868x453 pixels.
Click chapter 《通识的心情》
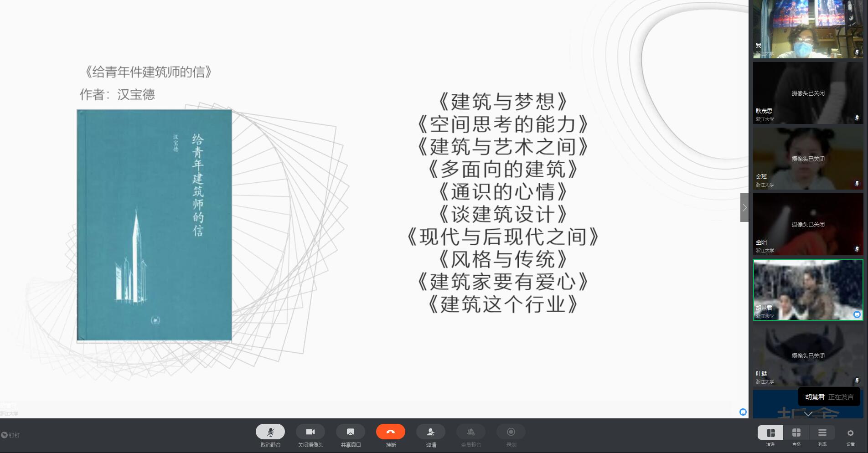click(503, 192)
